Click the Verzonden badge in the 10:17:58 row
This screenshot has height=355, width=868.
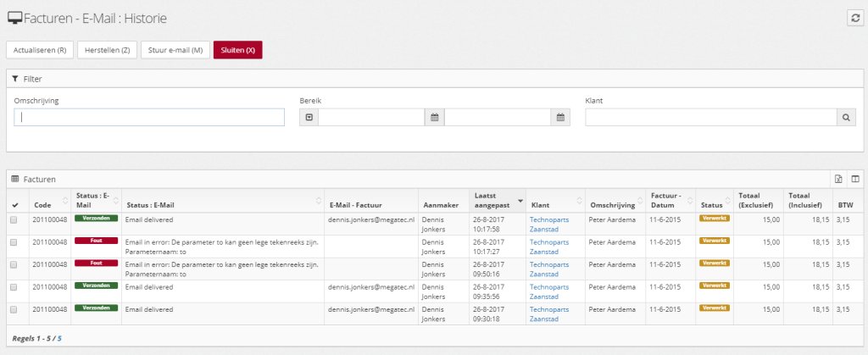97,218
